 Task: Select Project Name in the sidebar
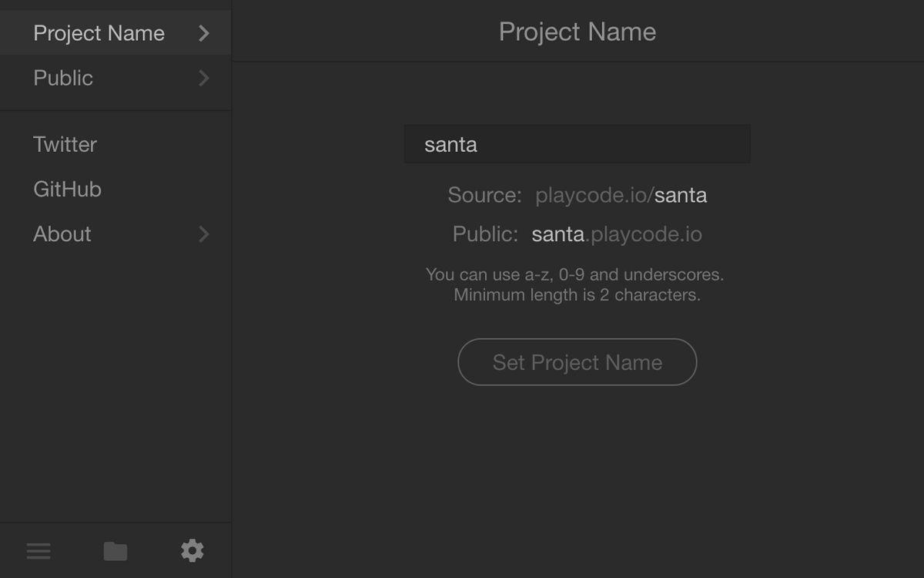(x=99, y=33)
